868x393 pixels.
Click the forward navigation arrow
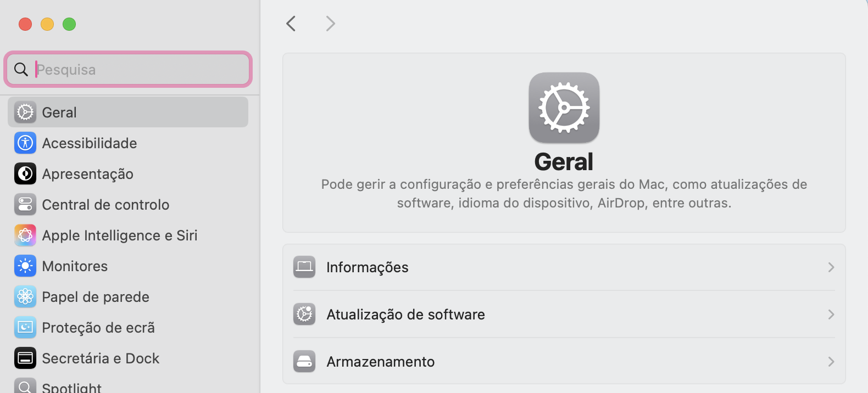[330, 24]
